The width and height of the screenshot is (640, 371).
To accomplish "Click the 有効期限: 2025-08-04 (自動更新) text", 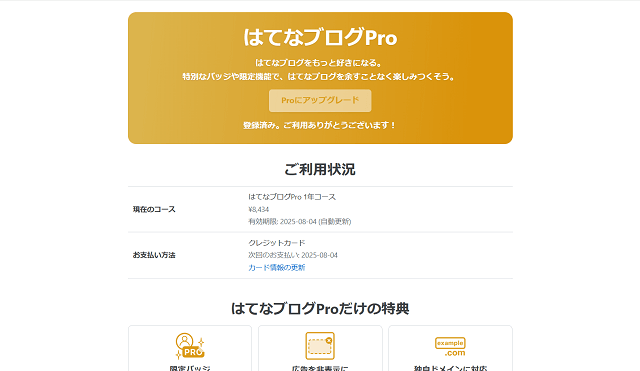I will 300,222.
